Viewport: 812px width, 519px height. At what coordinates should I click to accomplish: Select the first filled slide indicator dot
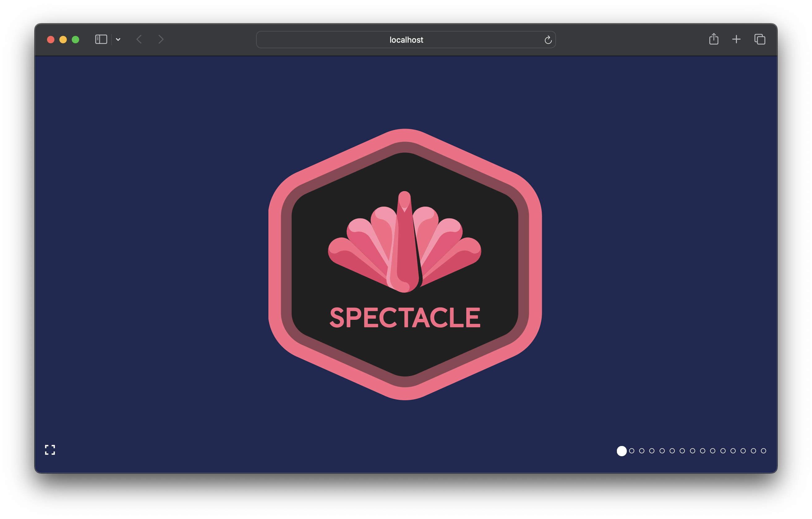click(x=622, y=451)
